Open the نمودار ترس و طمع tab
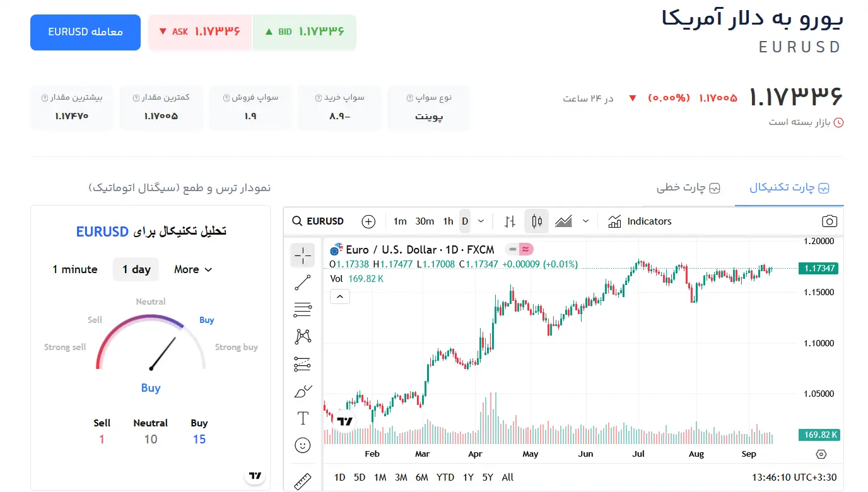This screenshot has height=492, width=868. coord(180,188)
